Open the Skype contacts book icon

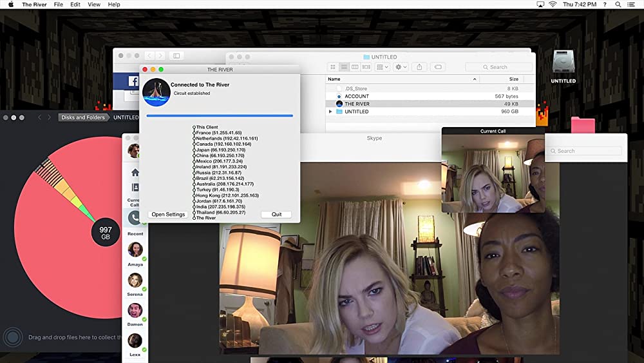point(135,188)
